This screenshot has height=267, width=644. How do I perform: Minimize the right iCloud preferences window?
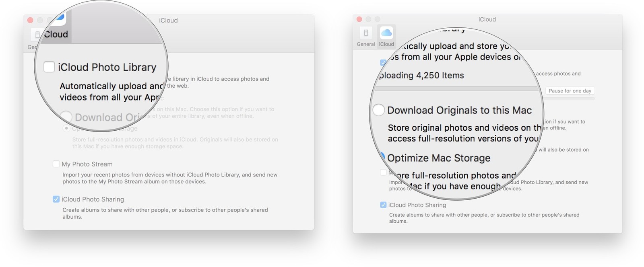pyautogui.click(x=368, y=19)
